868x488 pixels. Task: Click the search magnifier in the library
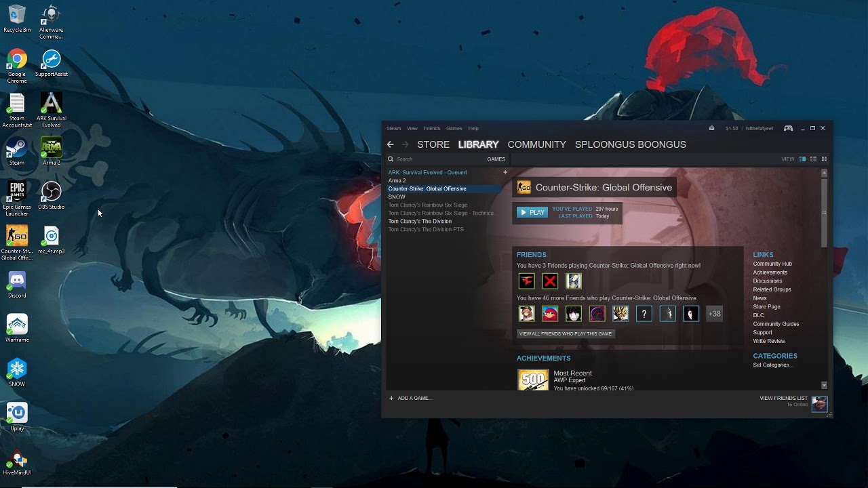click(x=391, y=159)
